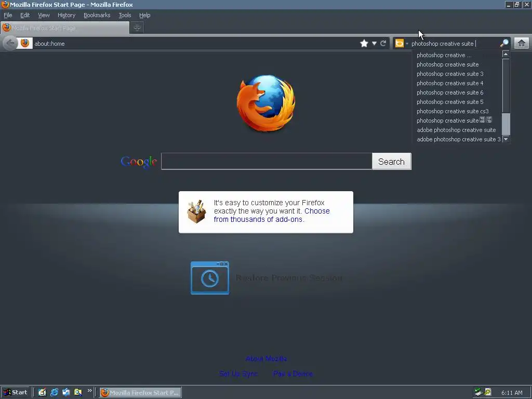Reload the current page

point(383,43)
